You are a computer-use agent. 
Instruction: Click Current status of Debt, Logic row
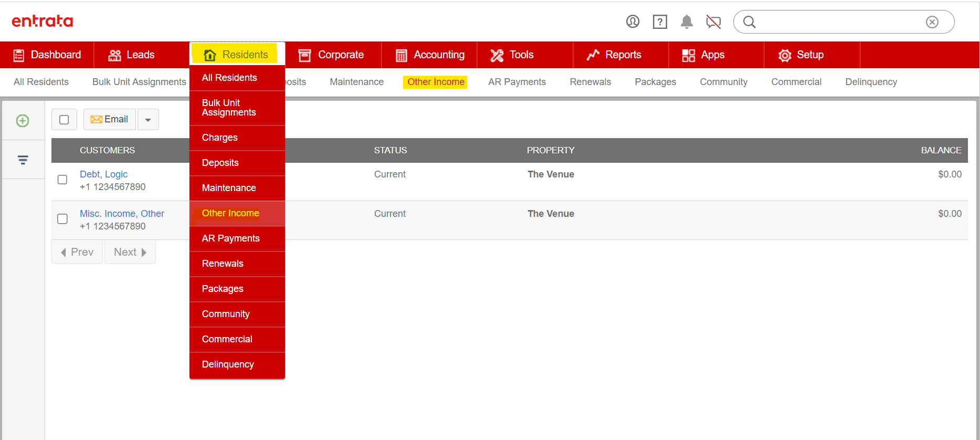point(390,174)
